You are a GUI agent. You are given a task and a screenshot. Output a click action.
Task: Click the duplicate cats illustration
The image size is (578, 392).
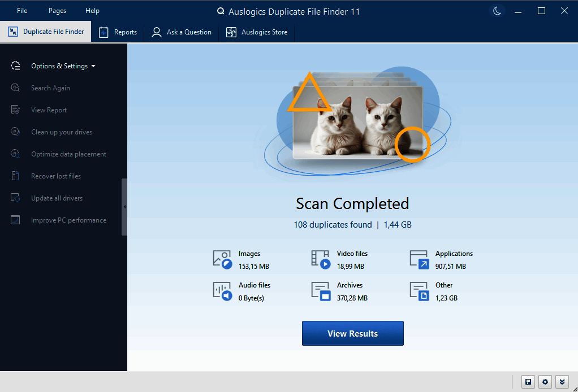pos(357,121)
